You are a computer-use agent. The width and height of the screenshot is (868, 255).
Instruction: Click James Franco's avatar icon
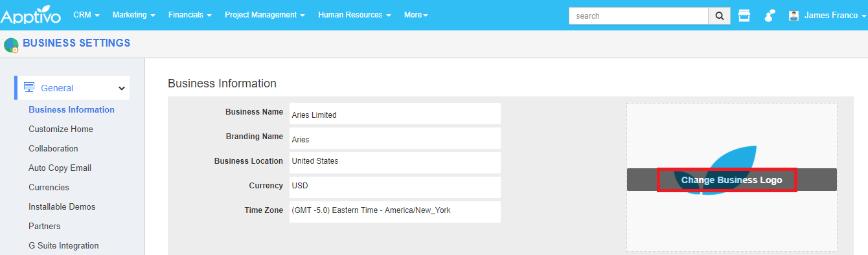794,16
